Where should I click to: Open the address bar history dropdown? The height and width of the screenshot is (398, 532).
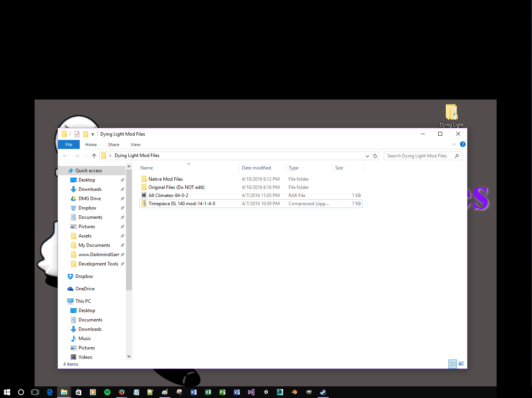(x=367, y=156)
